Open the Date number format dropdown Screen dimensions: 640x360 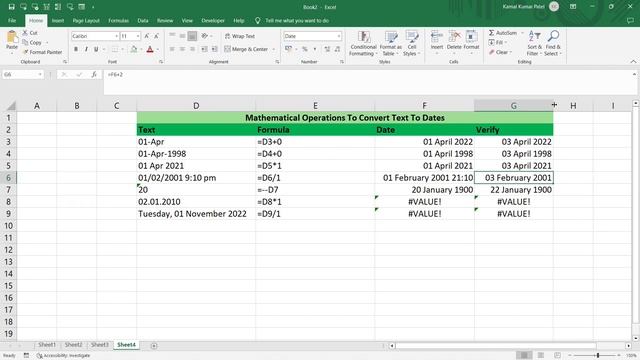338,36
